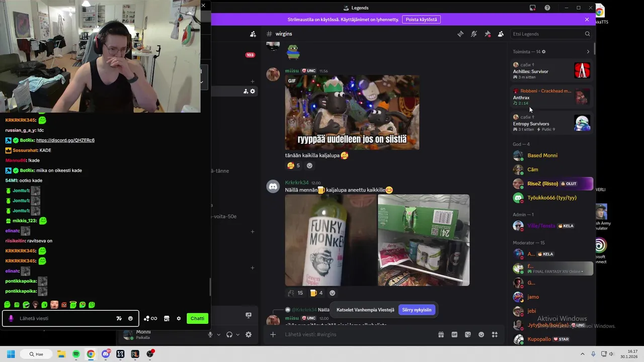
Task: Click the reaction with count 5
Action: 293,165
